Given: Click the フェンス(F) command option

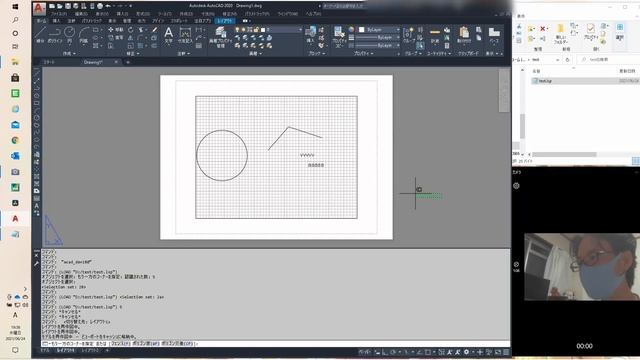Looking at the screenshot, I should [x=120, y=344].
